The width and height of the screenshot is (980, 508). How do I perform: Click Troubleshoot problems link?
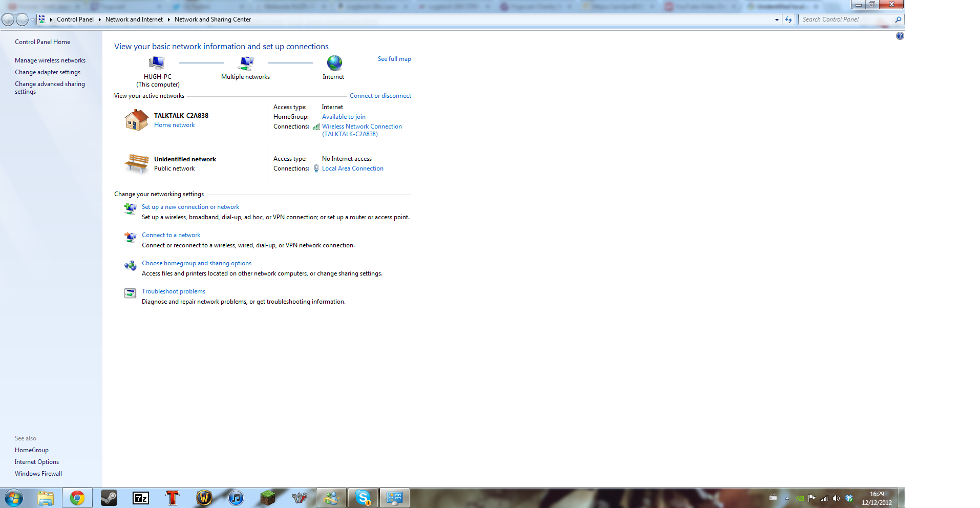[x=174, y=291]
